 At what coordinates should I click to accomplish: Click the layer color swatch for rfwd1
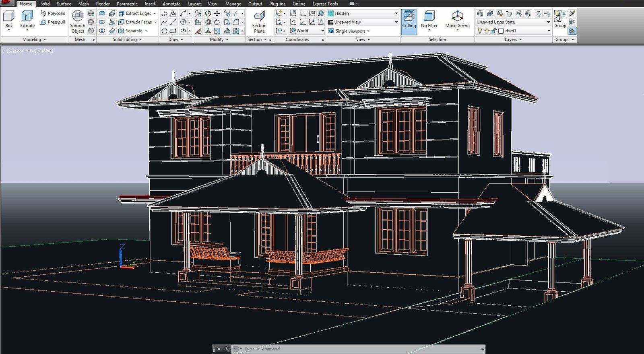tap(501, 31)
